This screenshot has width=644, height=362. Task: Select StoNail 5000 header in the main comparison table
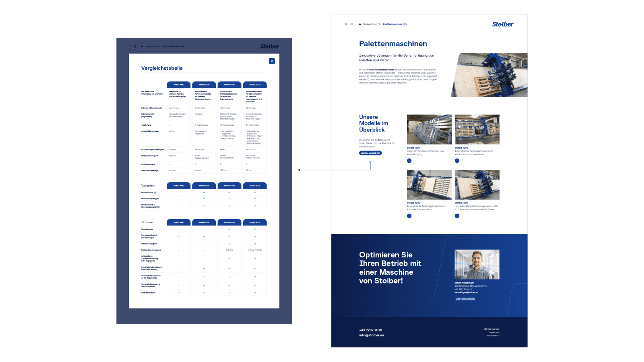click(x=255, y=85)
